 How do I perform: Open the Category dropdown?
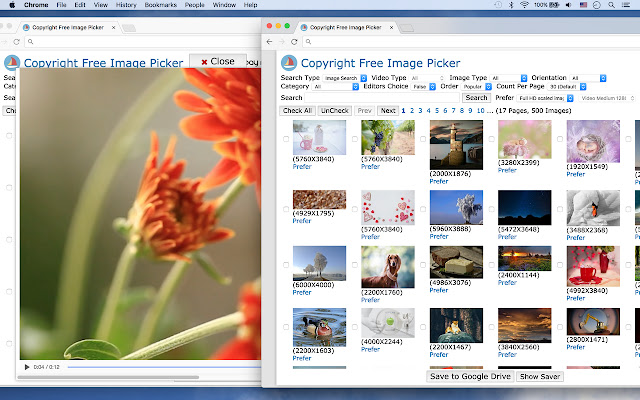tap(335, 87)
